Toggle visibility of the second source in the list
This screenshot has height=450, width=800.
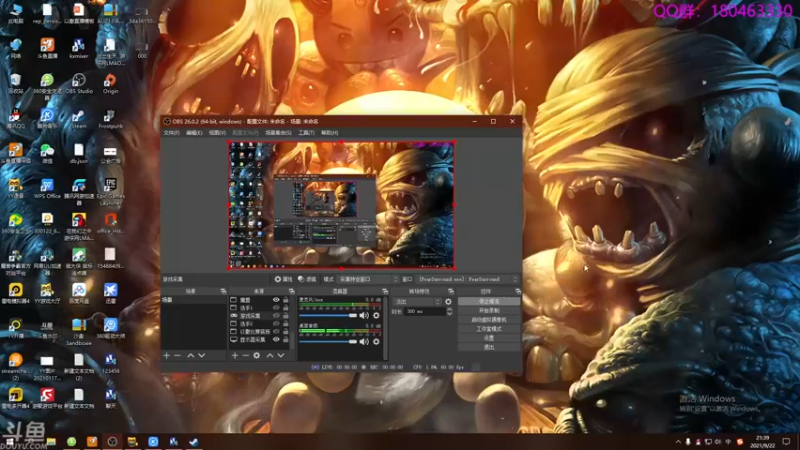[x=276, y=308]
